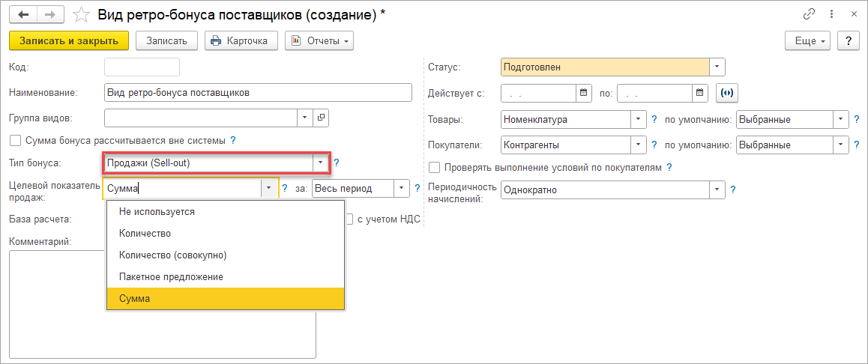The height and width of the screenshot is (364, 868).
Task: Click the period selection button beside dates
Action: (x=727, y=93)
